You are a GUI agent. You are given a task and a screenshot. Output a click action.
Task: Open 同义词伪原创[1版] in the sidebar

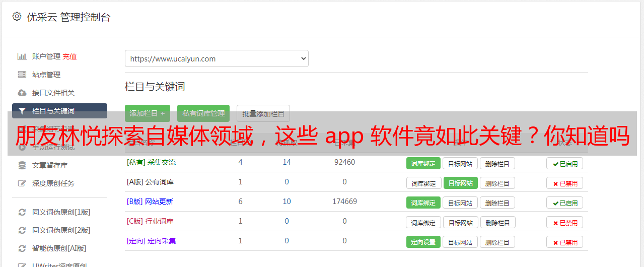[61, 212]
